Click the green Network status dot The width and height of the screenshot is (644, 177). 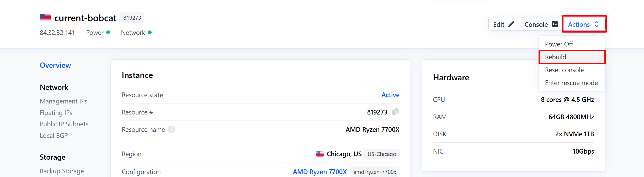coord(150,33)
